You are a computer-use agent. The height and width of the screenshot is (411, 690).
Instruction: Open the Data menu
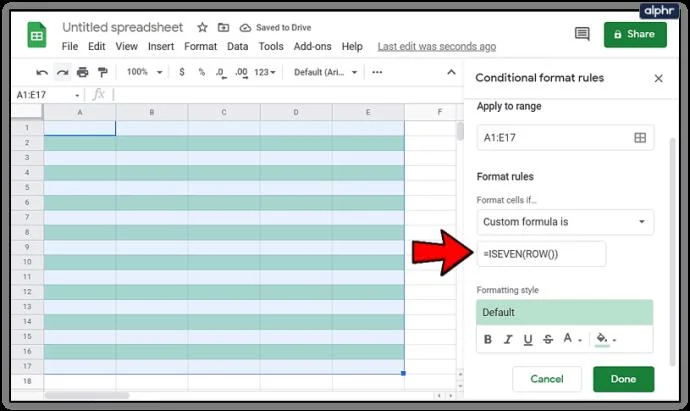coord(237,46)
